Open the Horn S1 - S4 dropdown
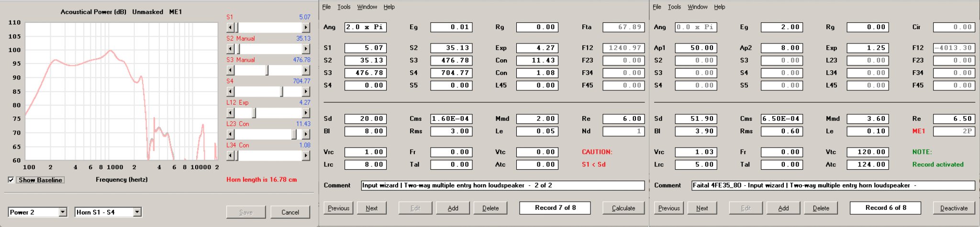 [x=137, y=212]
